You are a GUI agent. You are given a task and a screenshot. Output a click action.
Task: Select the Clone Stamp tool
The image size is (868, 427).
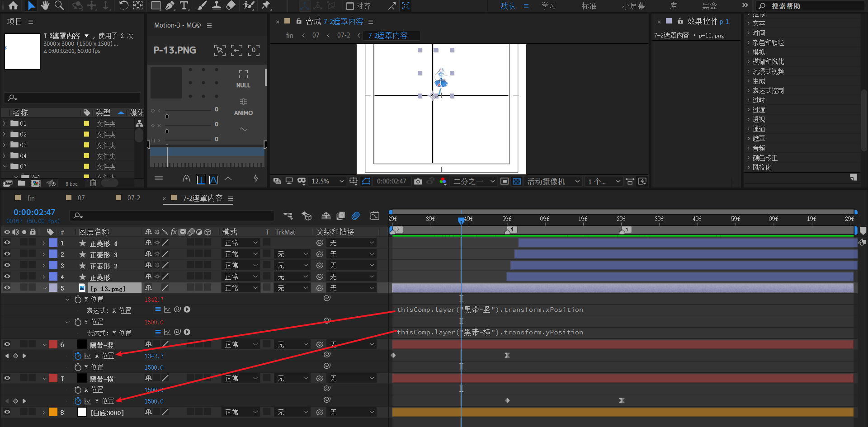(x=217, y=5)
